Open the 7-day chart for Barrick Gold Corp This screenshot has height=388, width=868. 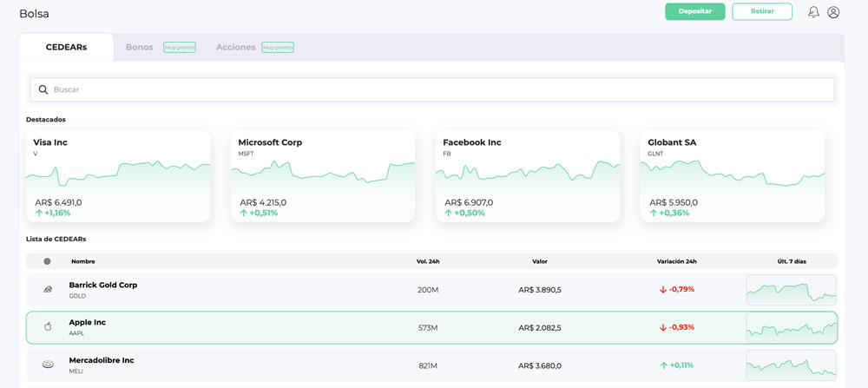coord(791,290)
